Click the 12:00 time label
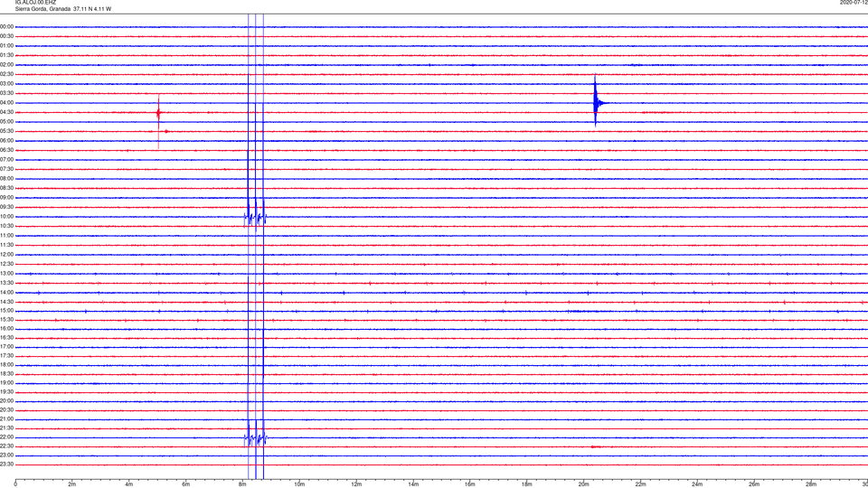Image resolution: width=868 pixels, height=488 pixels. (x=6, y=255)
